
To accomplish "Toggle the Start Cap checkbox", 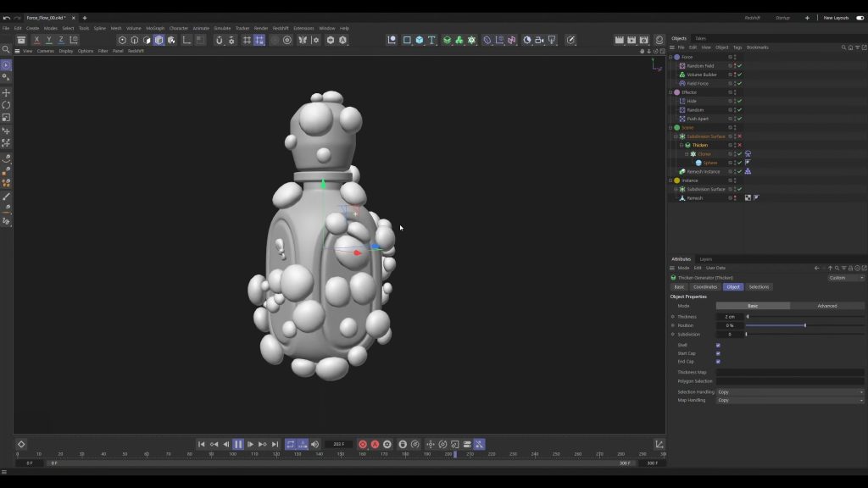I will point(718,353).
